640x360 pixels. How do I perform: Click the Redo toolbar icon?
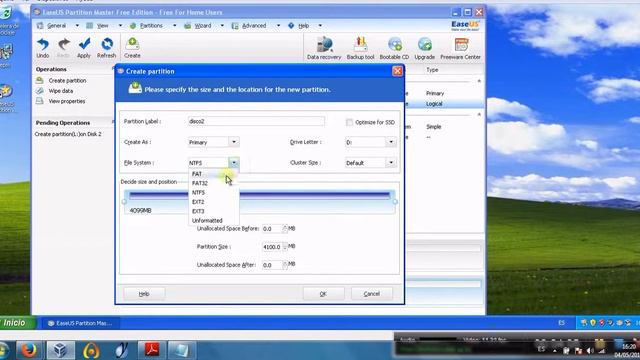coord(63,48)
